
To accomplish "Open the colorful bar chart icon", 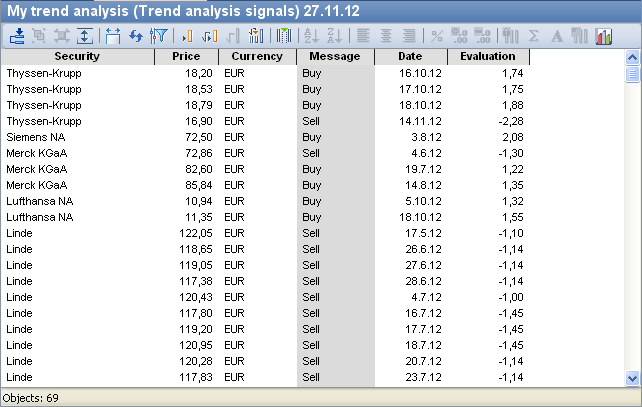I will 603,36.
